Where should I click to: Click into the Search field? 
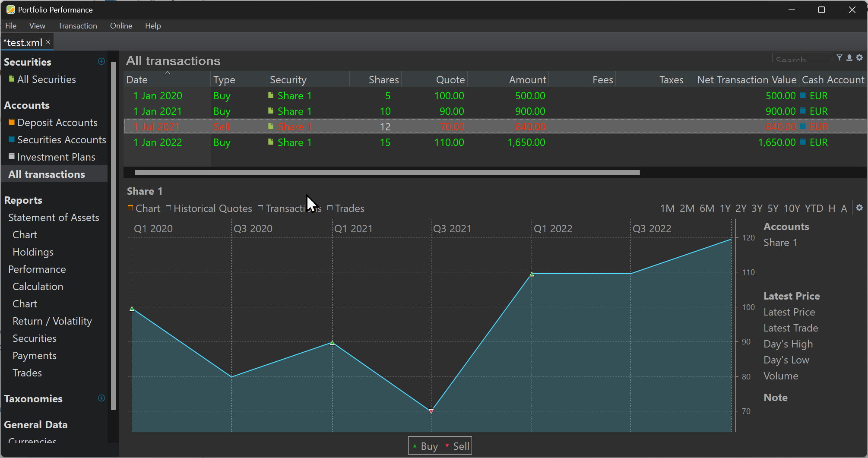(801, 57)
